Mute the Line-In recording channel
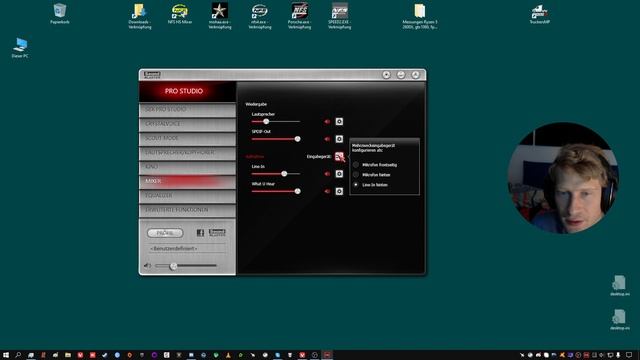The image size is (640, 360). click(327, 174)
